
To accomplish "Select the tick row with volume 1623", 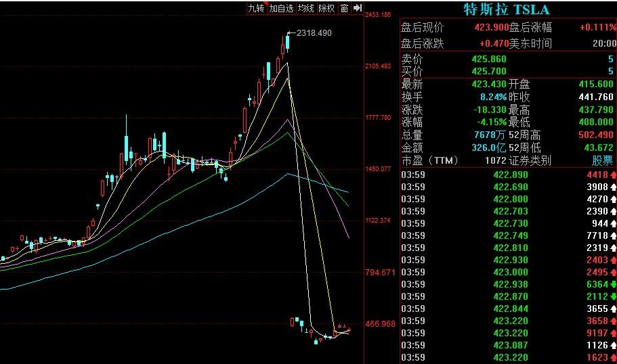I will pyautogui.click(x=509, y=357).
